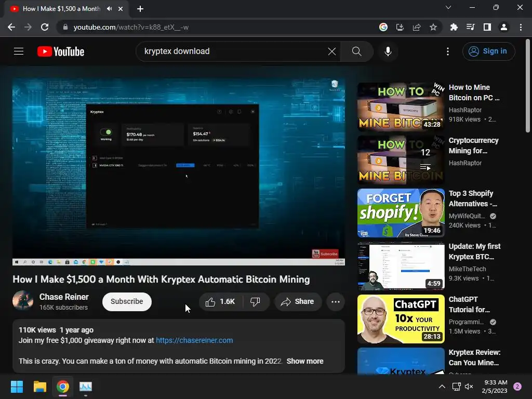
Task: Open the YouTube guide hamburger menu
Action: (19, 51)
